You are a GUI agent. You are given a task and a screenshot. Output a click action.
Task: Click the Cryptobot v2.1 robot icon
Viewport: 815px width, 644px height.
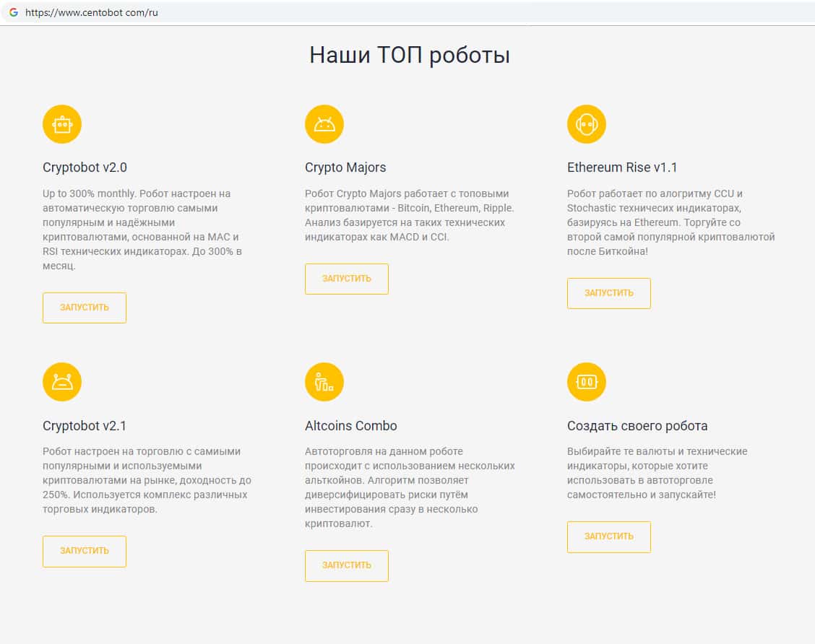point(62,382)
